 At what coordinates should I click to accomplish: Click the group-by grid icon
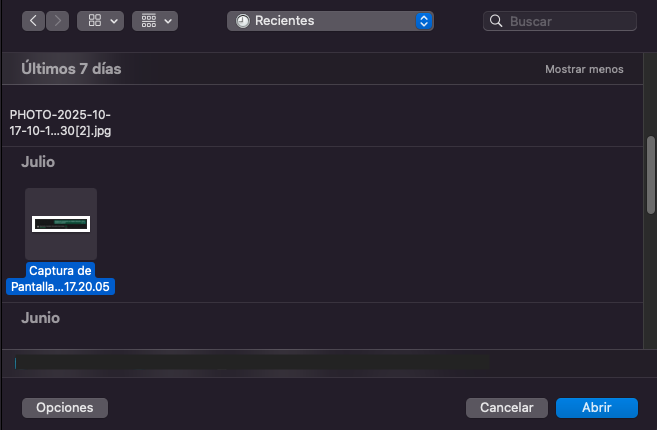pos(147,20)
